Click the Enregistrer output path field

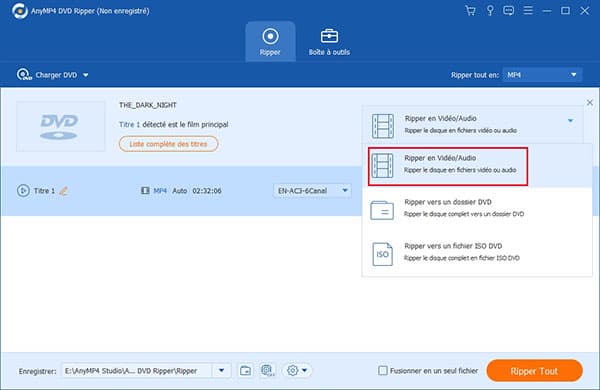137,370
